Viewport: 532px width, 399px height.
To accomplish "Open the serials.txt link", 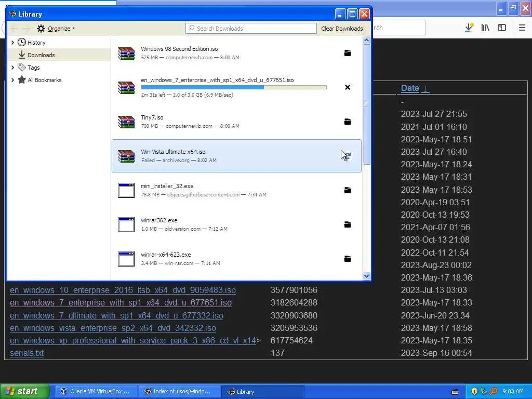I will (x=27, y=353).
